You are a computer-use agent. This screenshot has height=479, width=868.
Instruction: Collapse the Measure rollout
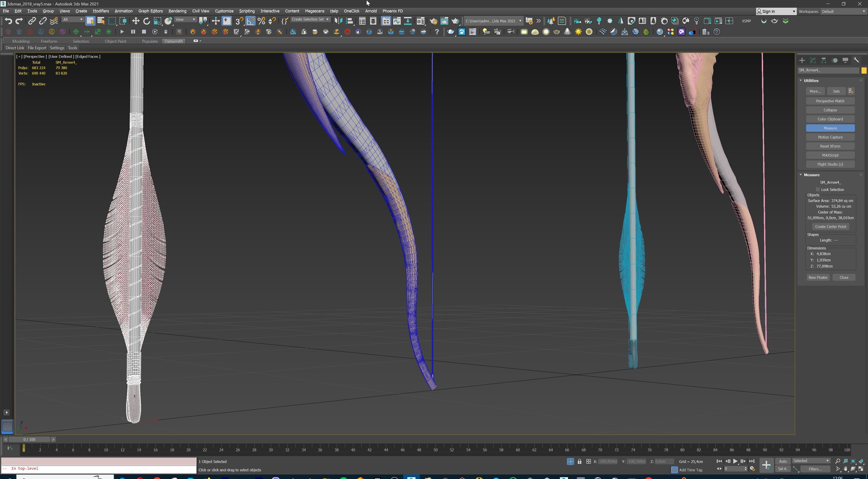tap(811, 175)
